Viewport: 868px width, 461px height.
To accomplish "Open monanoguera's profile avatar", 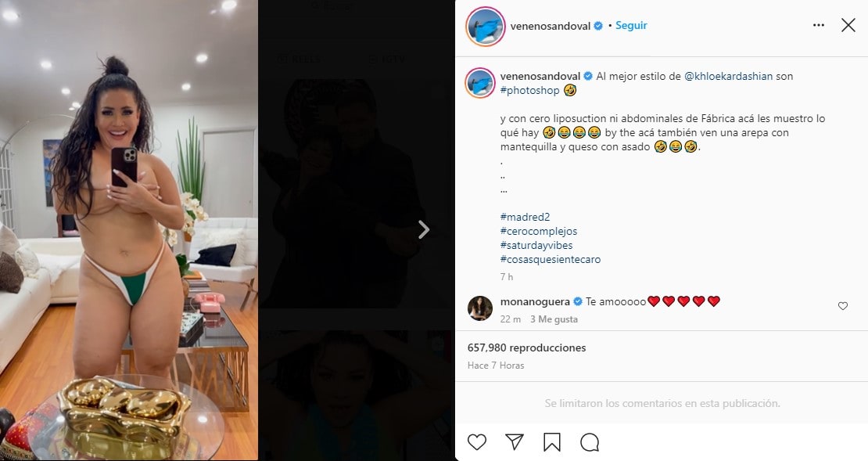I will [480, 308].
